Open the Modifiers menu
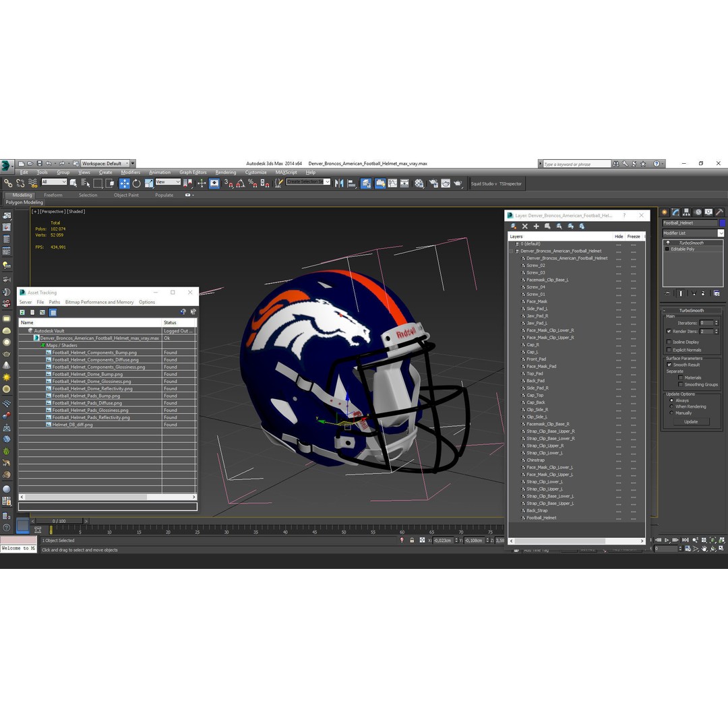Screen dimensions: 728x728 (131, 173)
